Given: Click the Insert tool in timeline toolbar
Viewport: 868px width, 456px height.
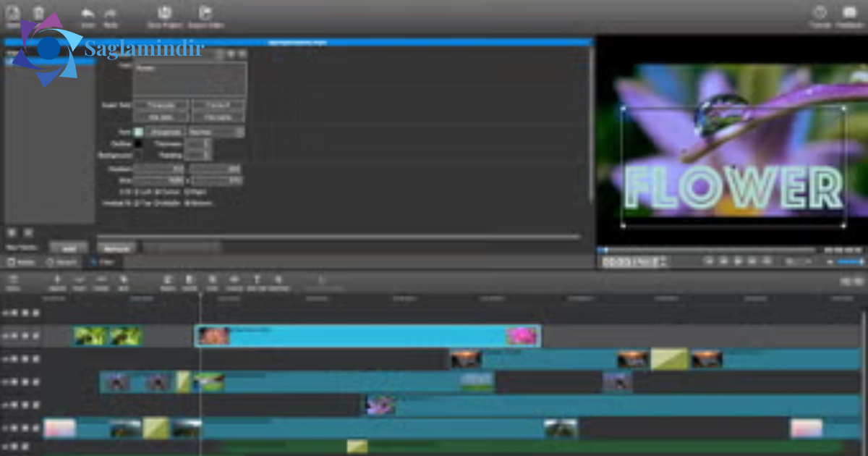Looking at the screenshot, I should click(80, 279).
